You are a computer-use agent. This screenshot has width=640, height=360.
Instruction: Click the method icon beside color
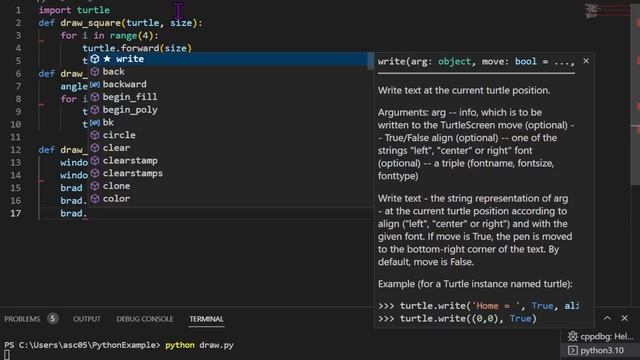point(95,198)
